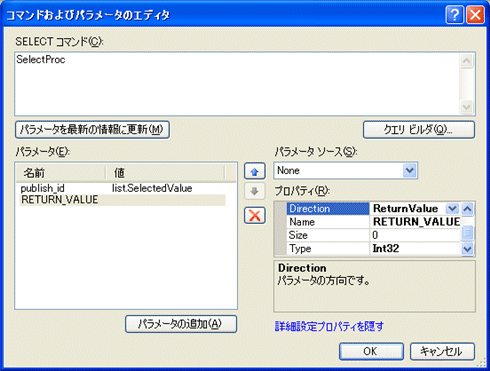This screenshot has height=371, width=490.
Task: Click the SelectProc command text
Action: point(41,60)
